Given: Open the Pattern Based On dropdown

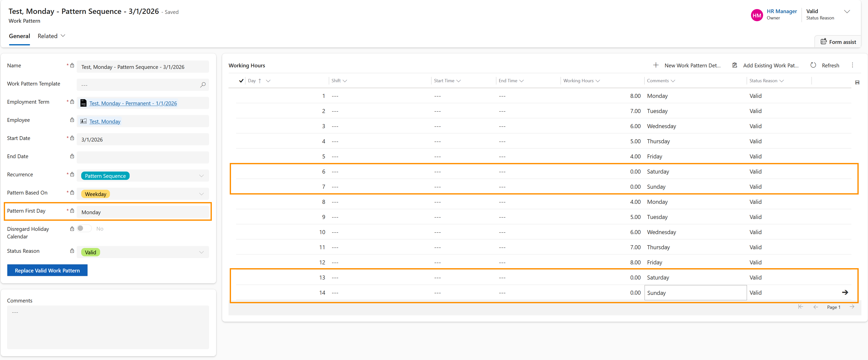Looking at the screenshot, I should click(201, 194).
